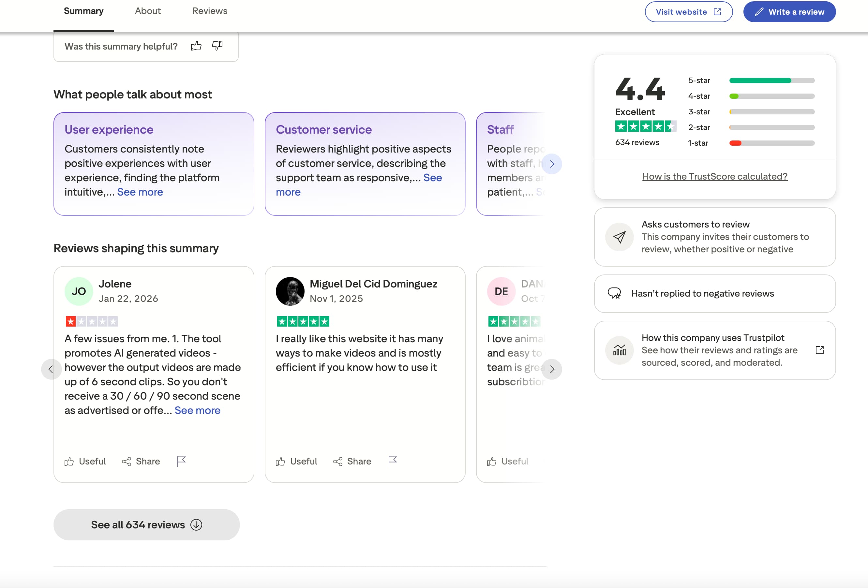This screenshot has width=868, height=588.
Task: Open the About tab
Action: [148, 11]
